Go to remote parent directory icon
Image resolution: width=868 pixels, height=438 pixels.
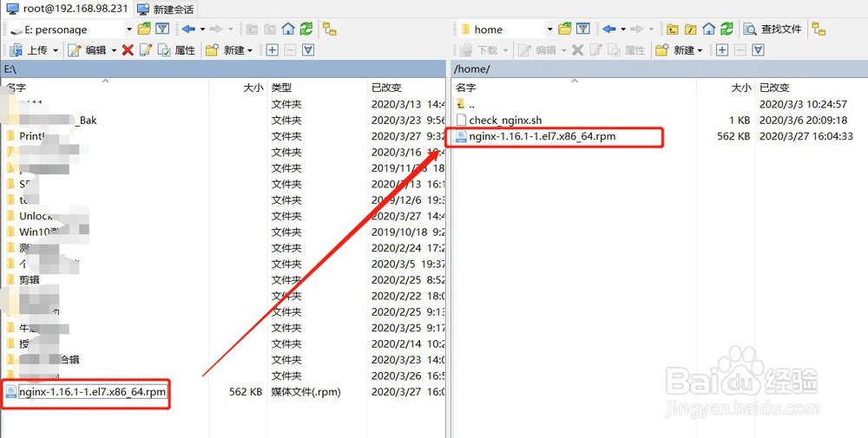672,29
